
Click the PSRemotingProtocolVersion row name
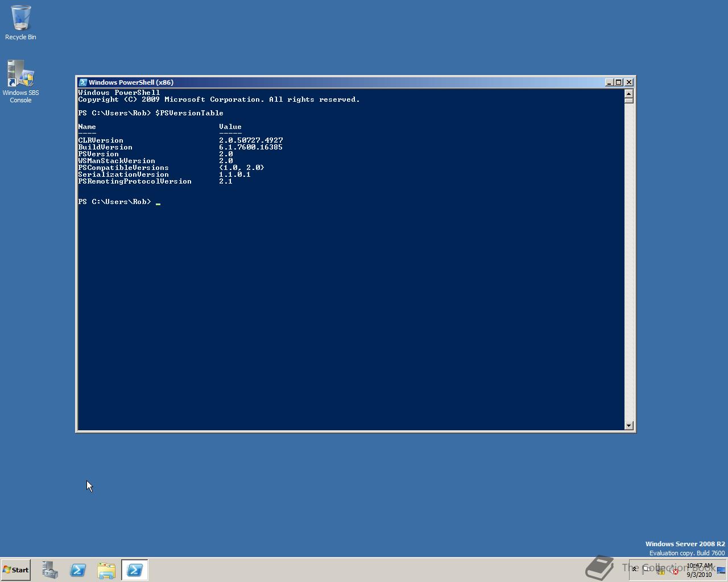click(135, 181)
